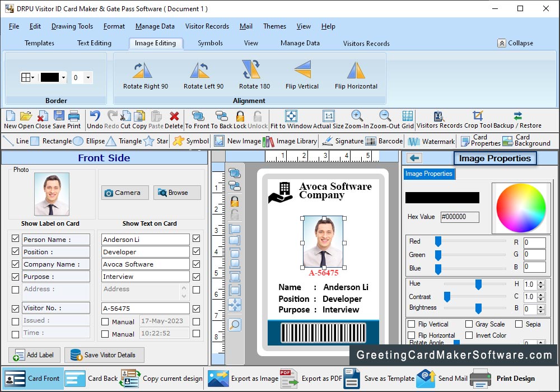Uncheck the Person Name label checkbox
The height and width of the screenshot is (392, 560).
(x=15, y=239)
